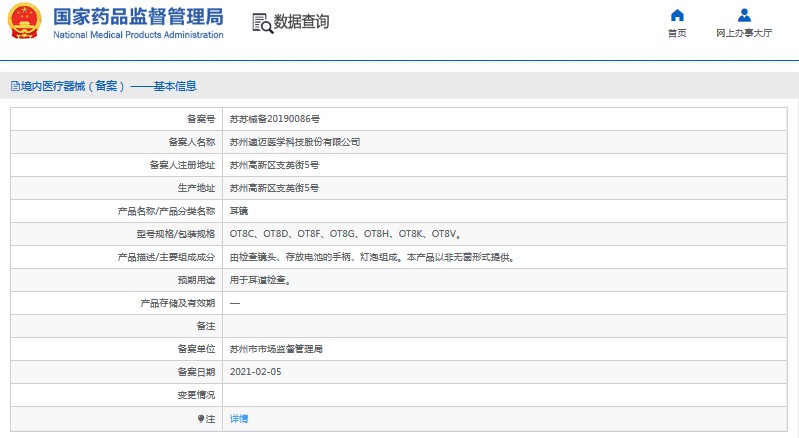
Task: Click the intended use text 用于耳道检查
Action: 260,280
